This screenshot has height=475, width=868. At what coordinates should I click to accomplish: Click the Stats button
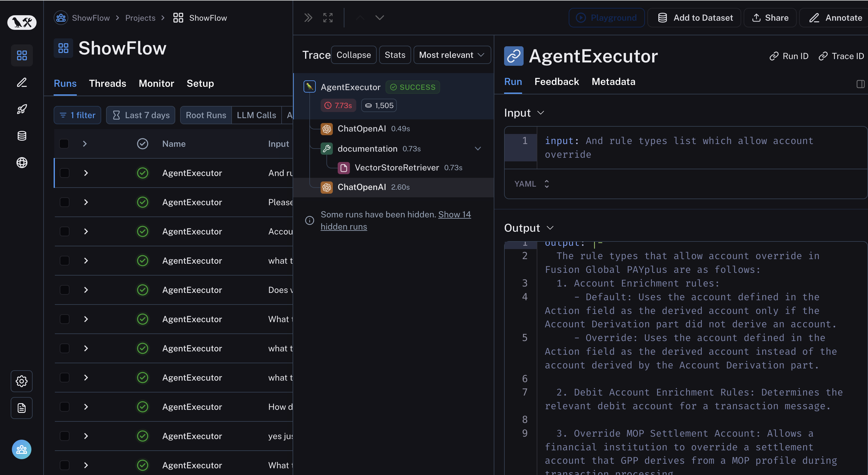click(x=395, y=55)
